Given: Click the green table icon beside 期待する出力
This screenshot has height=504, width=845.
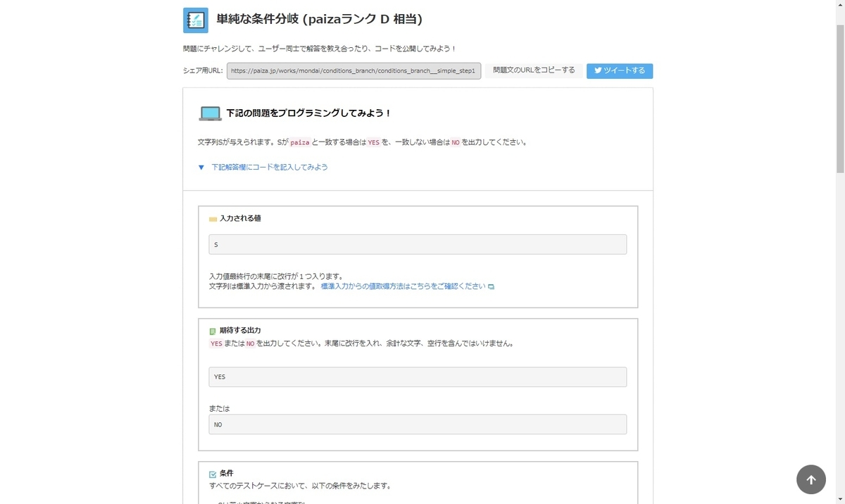Looking at the screenshot, I should 213,331.
